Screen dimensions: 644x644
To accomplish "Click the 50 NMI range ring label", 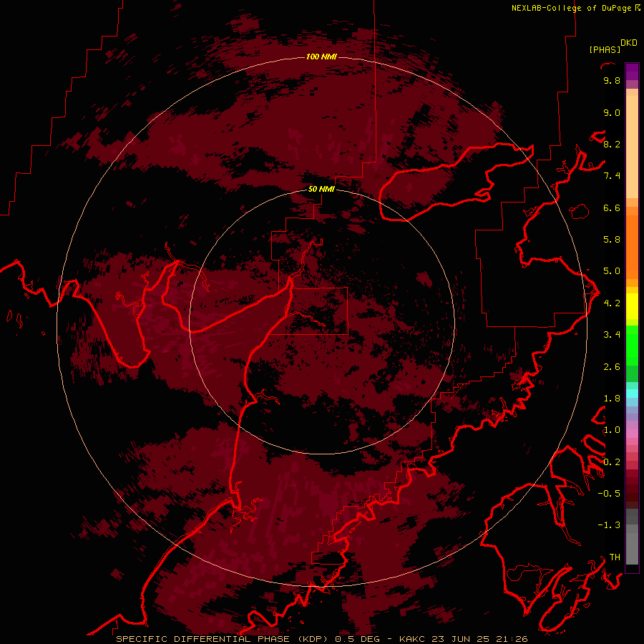I will [321, 189].
